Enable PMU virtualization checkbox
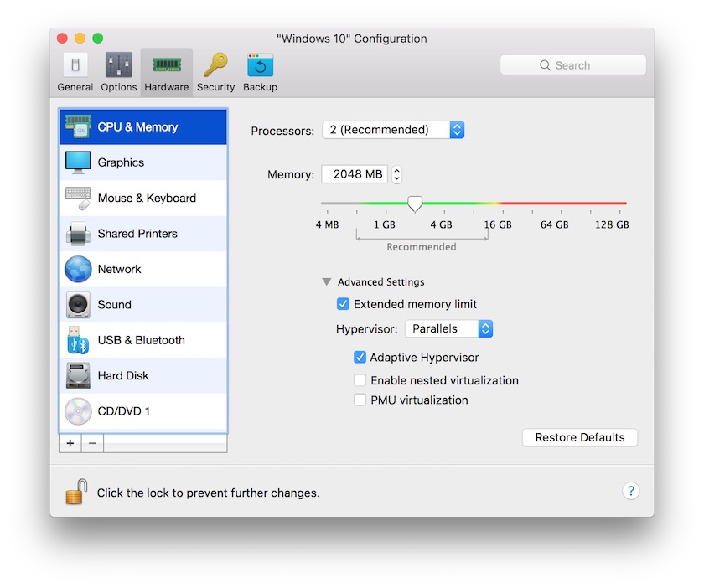 pos(360,400)
